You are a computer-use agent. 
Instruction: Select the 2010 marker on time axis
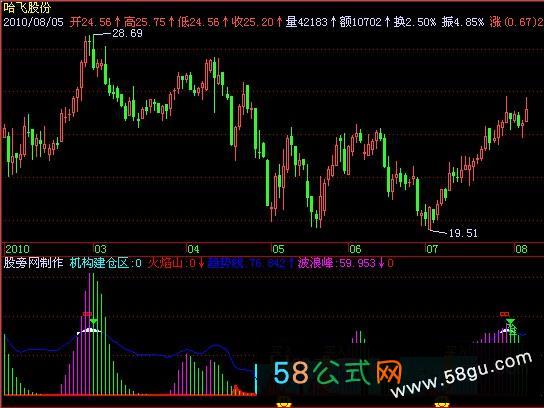pyautogui.click(x=17, y=249)
